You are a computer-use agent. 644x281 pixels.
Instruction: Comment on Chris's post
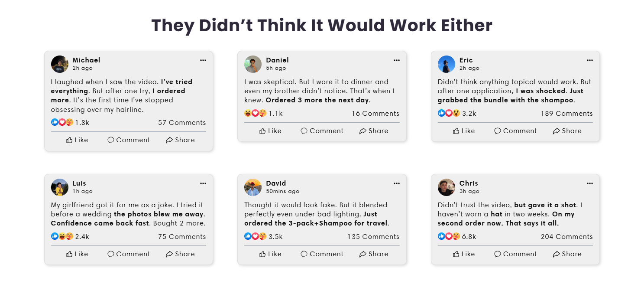pyautogui.click(x=515, y=254)
